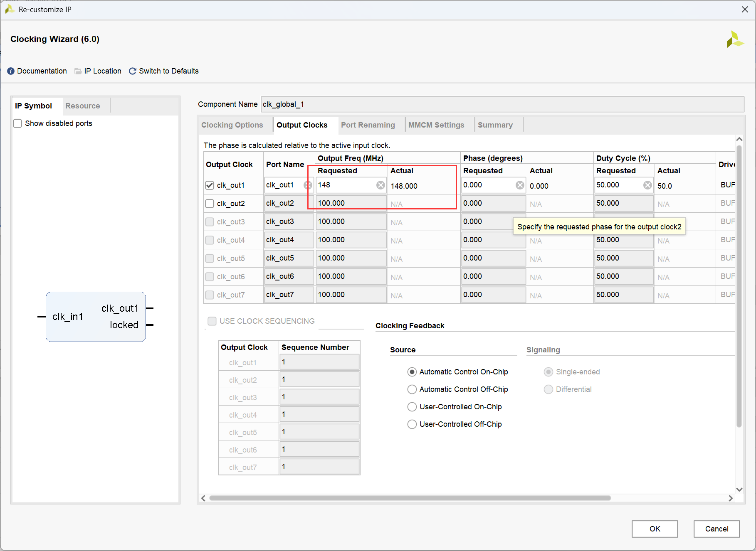
Task: Edit the Component Name field
Action: click(502, 104)
